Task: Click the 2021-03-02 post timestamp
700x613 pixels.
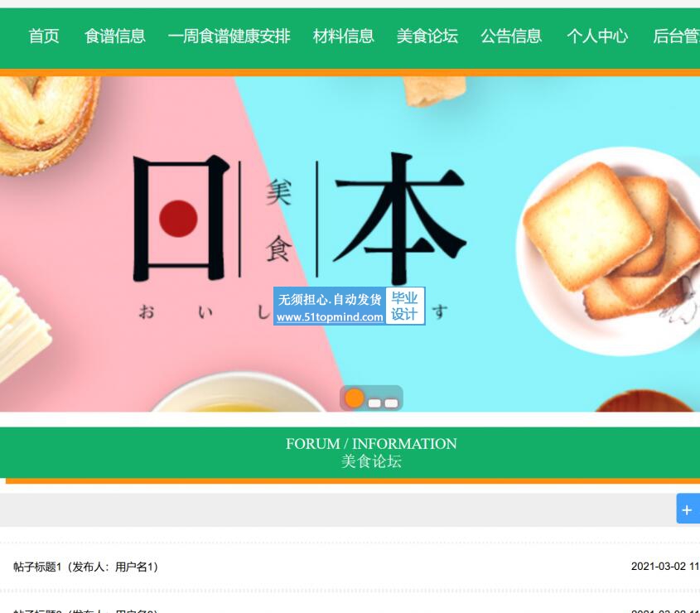Action: (x=665, y=567)
